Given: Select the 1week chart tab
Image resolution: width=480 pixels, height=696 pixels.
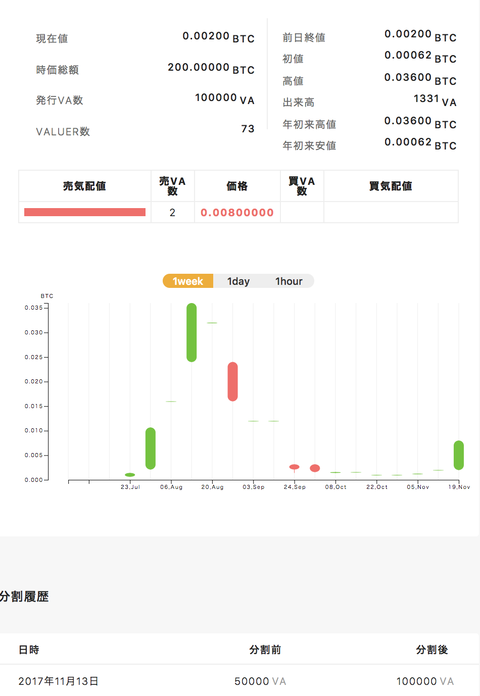Looking at the screenshot, I should point(188,281).
